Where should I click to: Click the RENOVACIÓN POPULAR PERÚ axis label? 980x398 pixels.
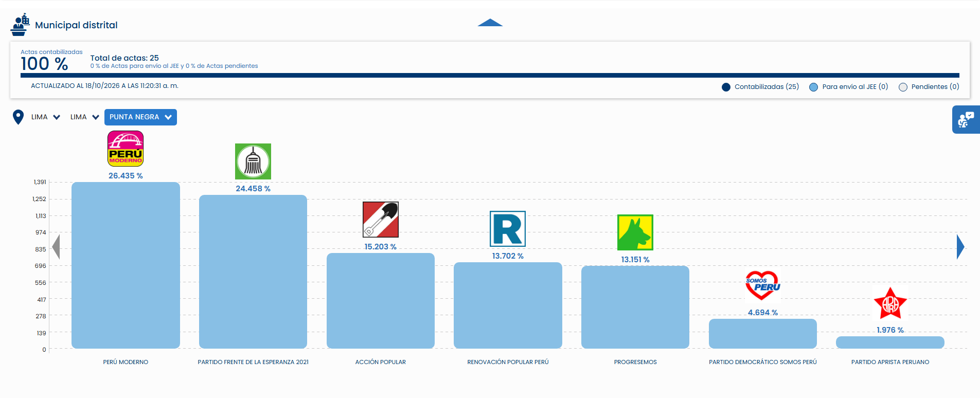[x=508, y=362]
